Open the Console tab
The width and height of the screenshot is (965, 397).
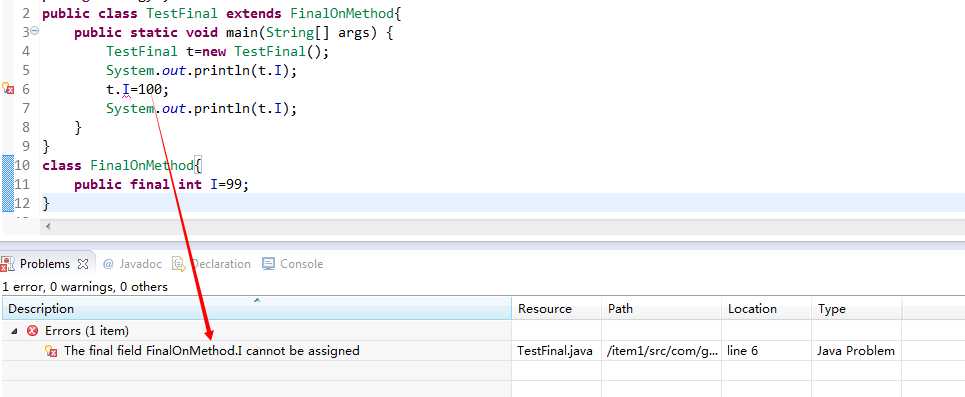click(293, 264)
